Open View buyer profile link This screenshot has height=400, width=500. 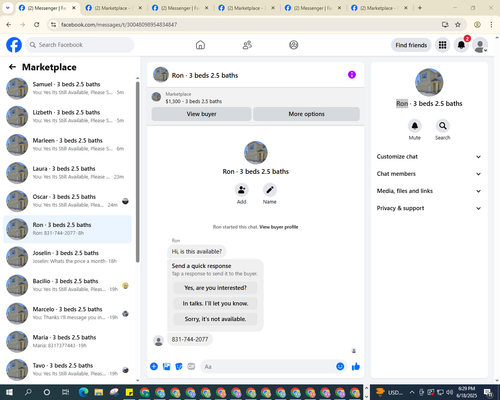click(x=279, y=227)
